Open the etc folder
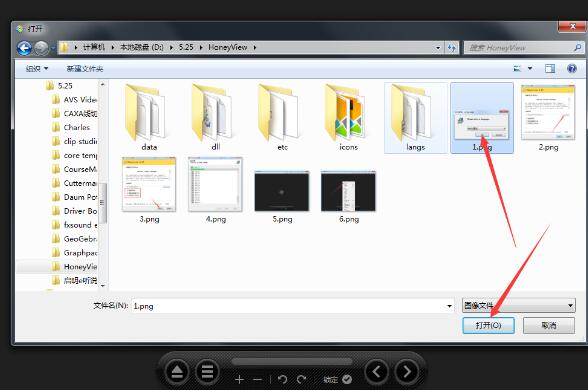This screenshot has height=390, width=588. tap(282, 117)
